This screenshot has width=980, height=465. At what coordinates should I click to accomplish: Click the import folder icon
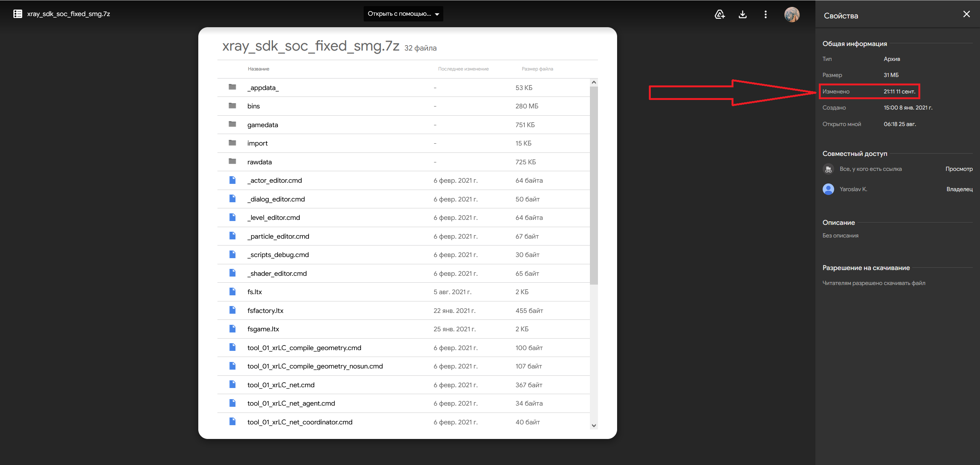(232, 142)
